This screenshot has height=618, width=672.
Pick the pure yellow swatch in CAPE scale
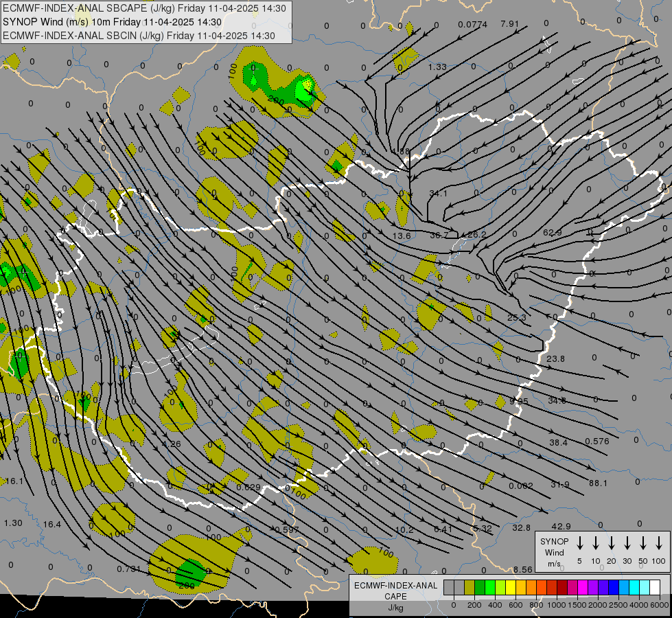pos(511,587)
